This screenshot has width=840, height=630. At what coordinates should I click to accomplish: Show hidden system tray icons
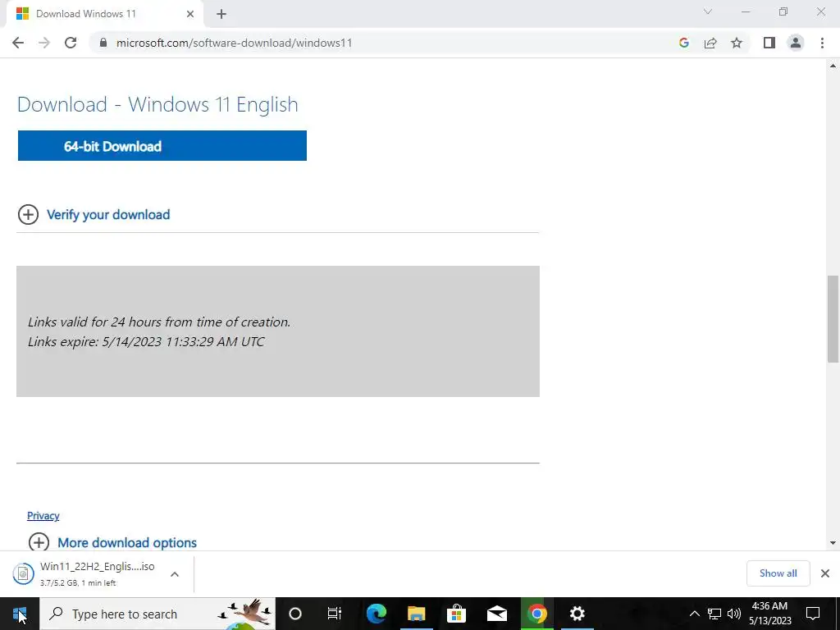(694, 614)
